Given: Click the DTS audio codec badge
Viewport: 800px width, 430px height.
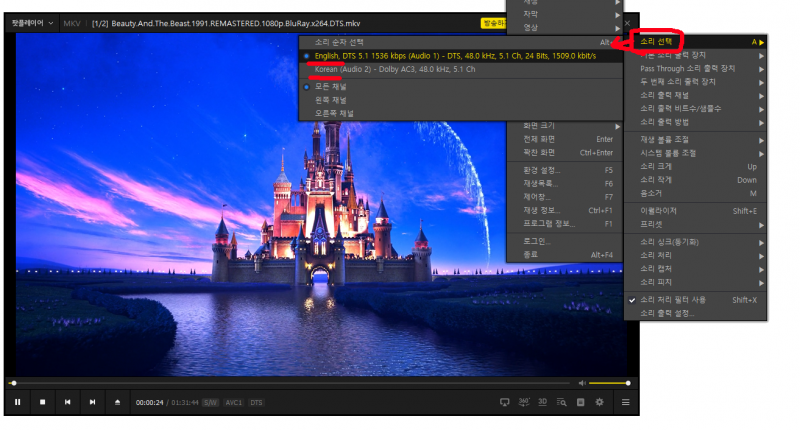Looking at the screenshot, I should (256, 402).
